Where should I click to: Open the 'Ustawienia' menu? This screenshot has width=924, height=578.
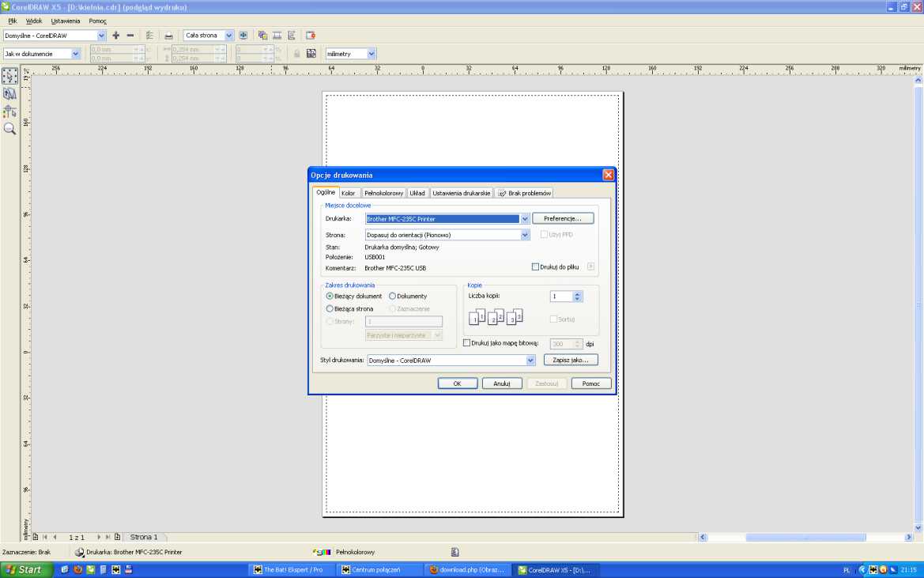pos(66,21)
